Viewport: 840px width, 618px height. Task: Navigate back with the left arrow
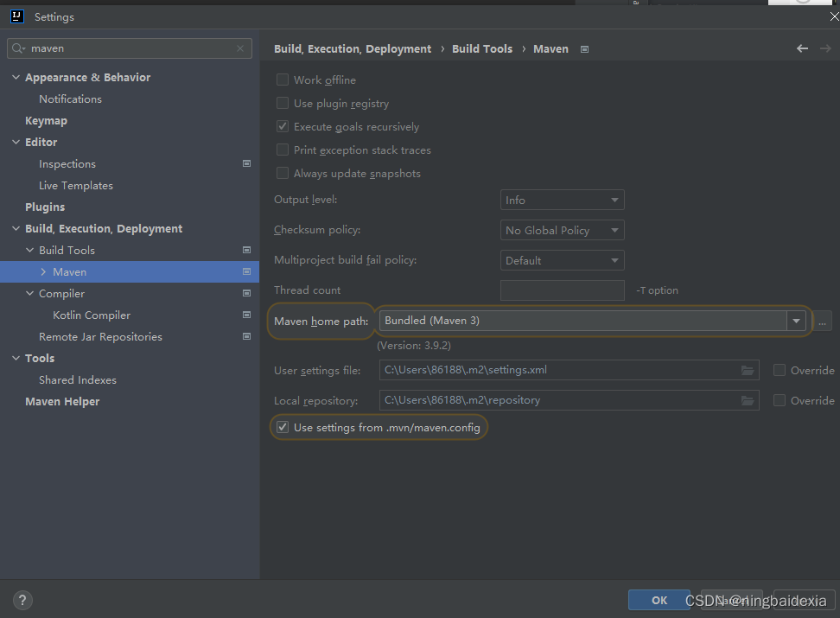point(802,48)
